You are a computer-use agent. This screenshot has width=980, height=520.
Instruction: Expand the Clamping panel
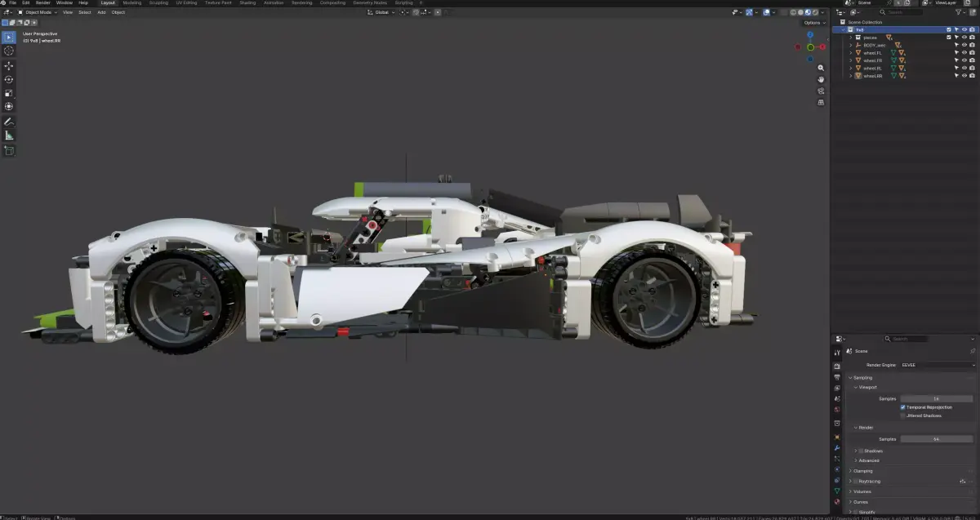click(x=862, y=471)
